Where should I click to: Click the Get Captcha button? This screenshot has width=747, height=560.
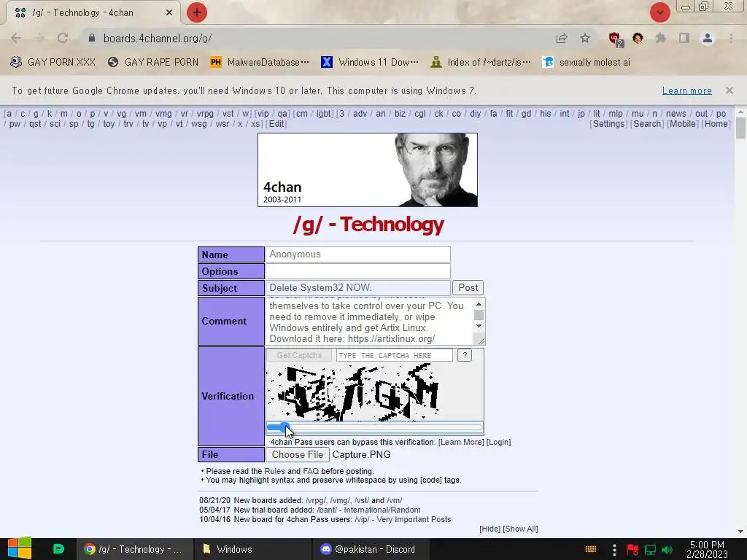point(299,355)
